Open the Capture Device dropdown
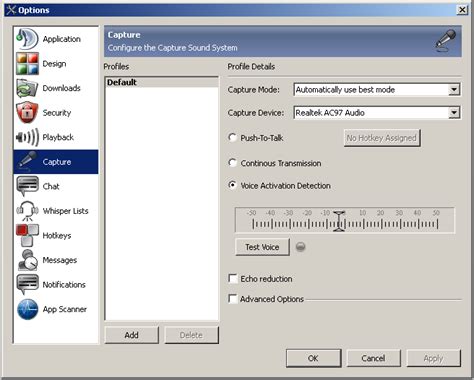This screenshot has height=380, width=474. pos(454,113)
